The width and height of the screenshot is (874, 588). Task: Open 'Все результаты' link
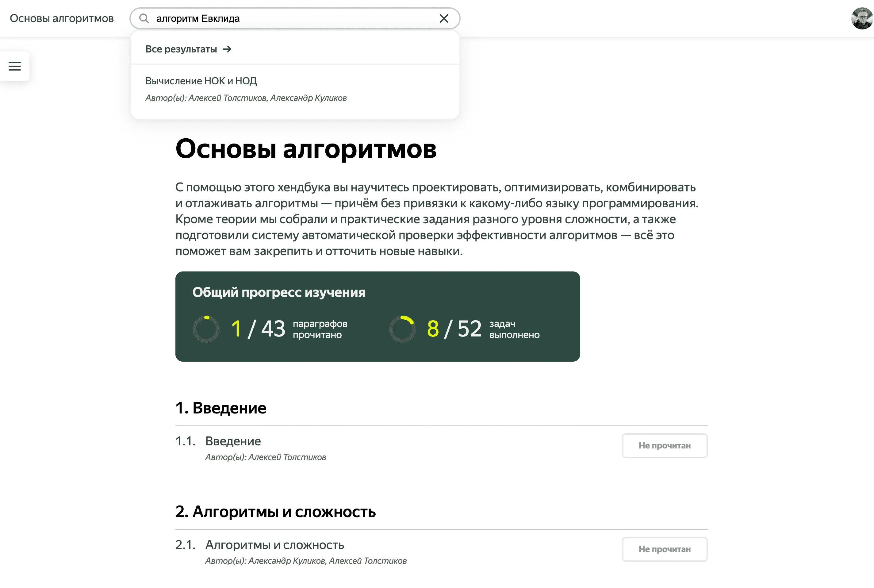point(188,49)
